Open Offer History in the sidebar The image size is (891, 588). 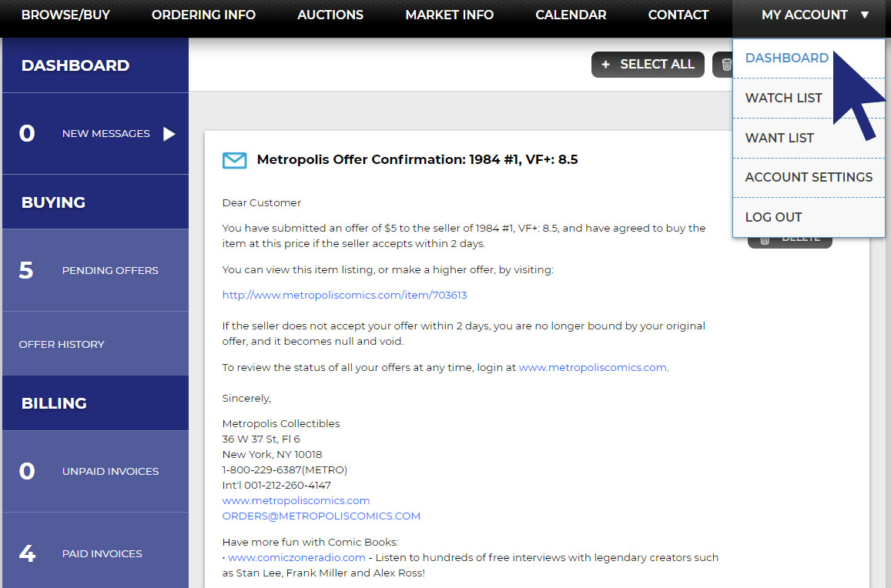click(x=95, y=344)
